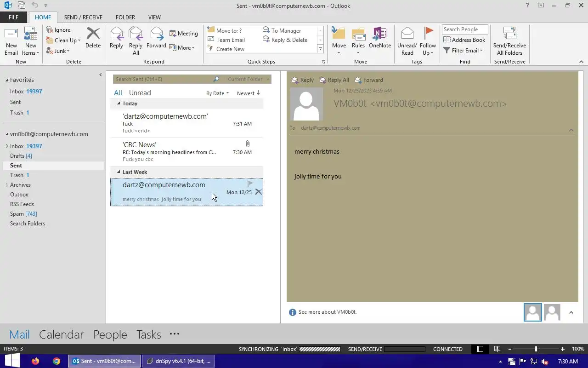This screenshot has height=368, width=588.
Task: Open the Address Book
Action: point(464,40)
